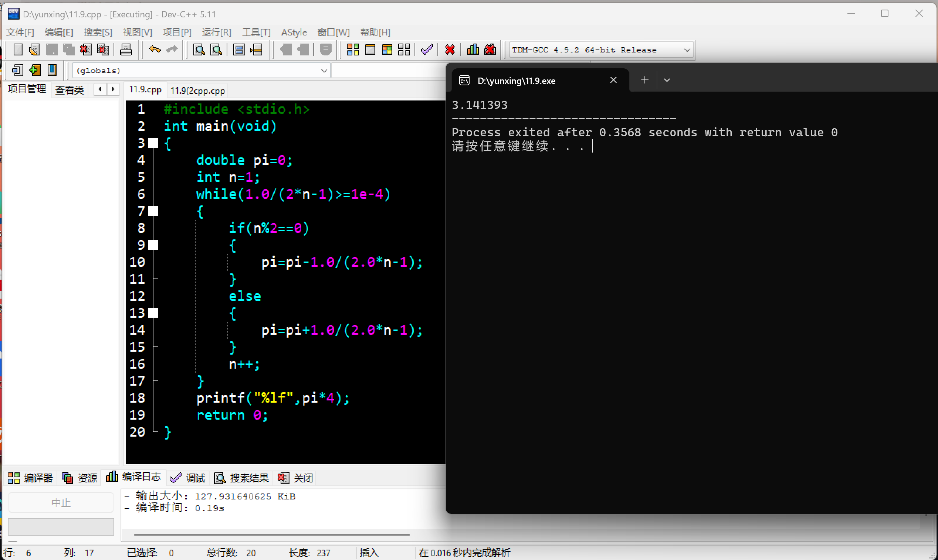Click the New file toolbar icon
This screenshot has width=938, height=560.
coord(18,49)
